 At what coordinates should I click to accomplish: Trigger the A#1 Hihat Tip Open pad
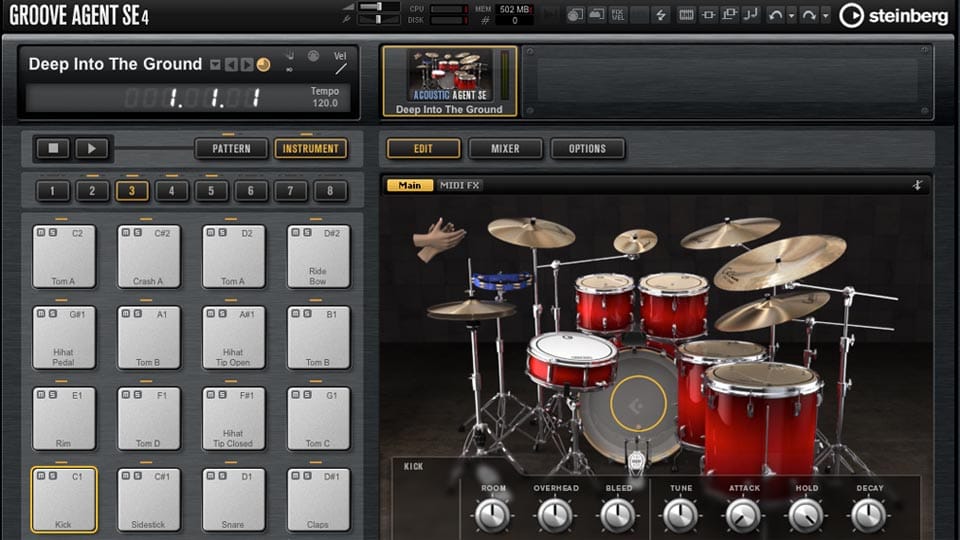pyautogui.click(x=233, y=337)
